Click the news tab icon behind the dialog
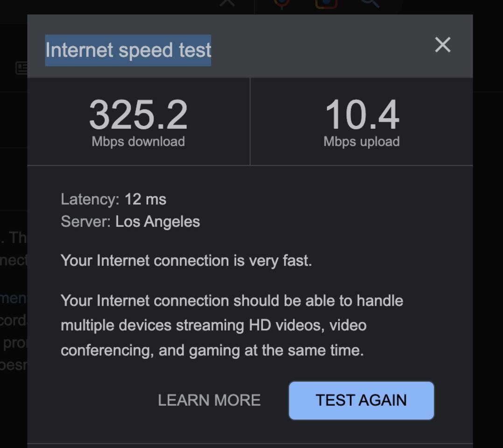503x448 pixels. point(21,68)
